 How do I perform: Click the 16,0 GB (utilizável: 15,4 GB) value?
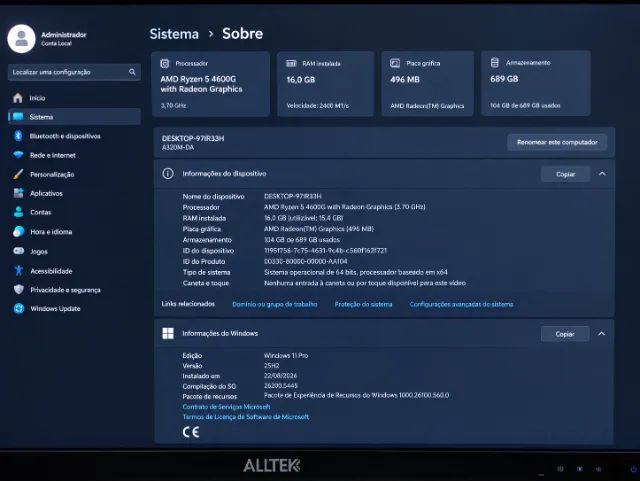303,218
